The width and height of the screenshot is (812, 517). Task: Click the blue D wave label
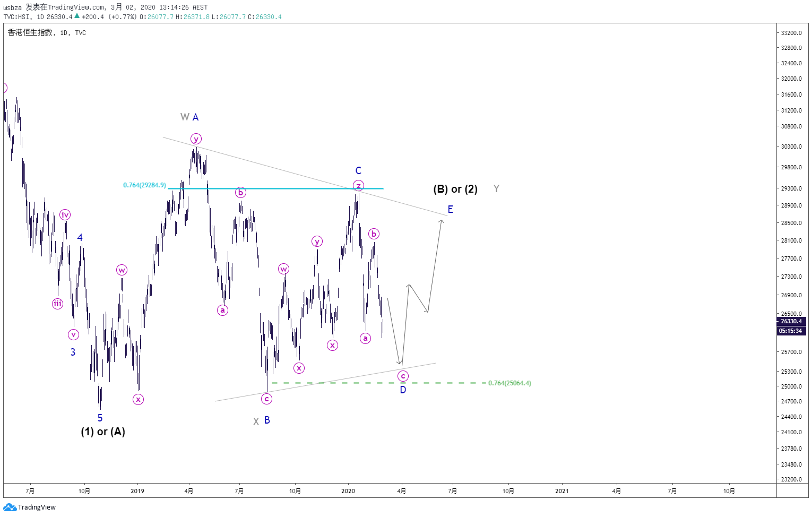[x=403, y=390]
